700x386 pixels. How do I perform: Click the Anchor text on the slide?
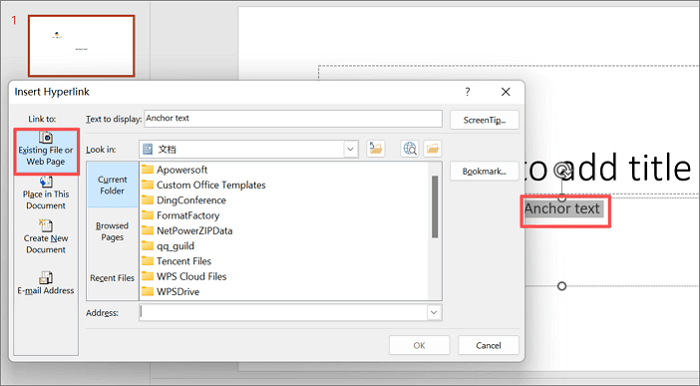562,208
